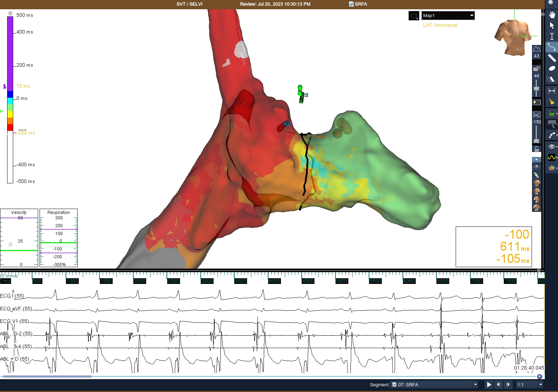Toggle the eye visibility options

(x=552, y=147)
